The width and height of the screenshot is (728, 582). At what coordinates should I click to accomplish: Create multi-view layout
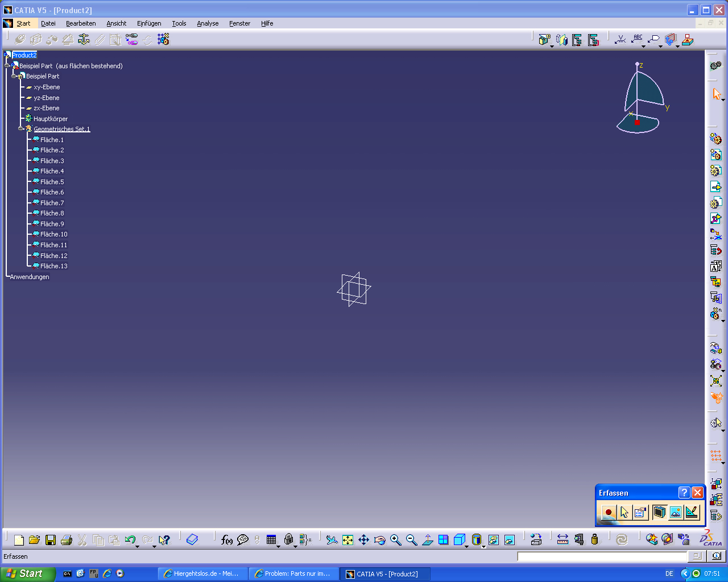444,540
